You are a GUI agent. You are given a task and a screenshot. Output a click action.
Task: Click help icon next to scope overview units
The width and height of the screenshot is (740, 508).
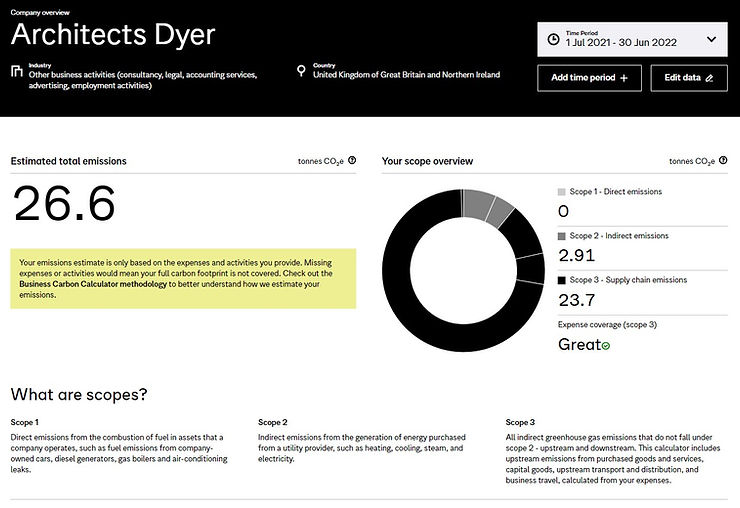[x=722, y=160]
